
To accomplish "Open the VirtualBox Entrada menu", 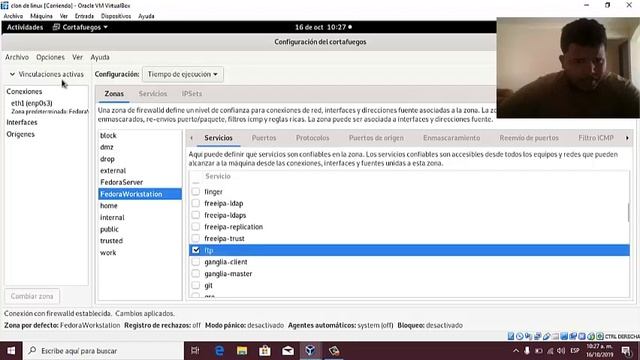I will click(84, 16).
